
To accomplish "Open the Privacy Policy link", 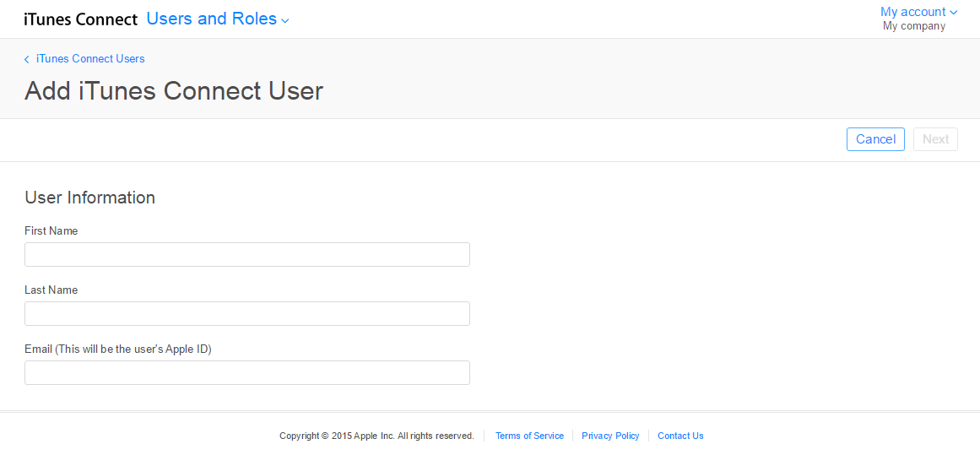I will tap(610, 436).
